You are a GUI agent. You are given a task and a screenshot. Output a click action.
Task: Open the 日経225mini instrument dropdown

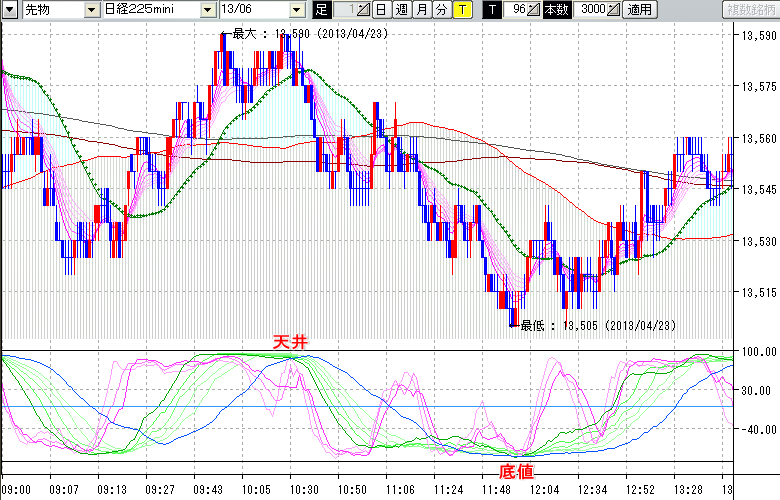(207, 9)
